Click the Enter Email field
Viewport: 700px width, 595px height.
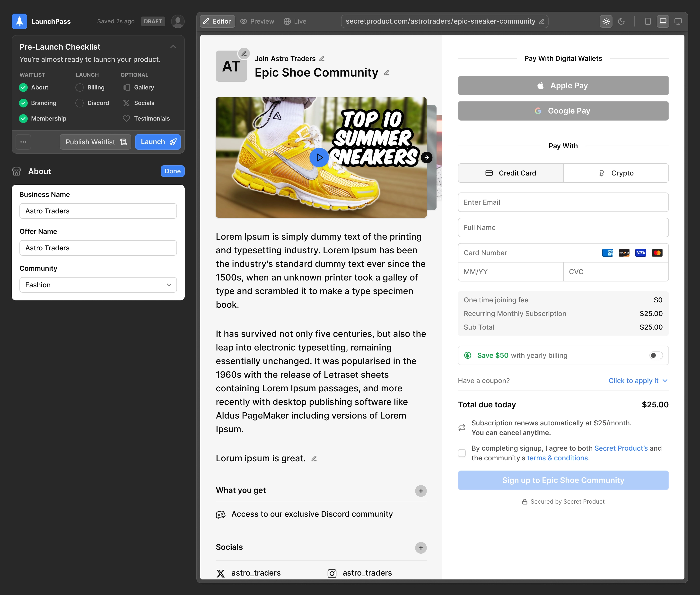tap(563, 202)
